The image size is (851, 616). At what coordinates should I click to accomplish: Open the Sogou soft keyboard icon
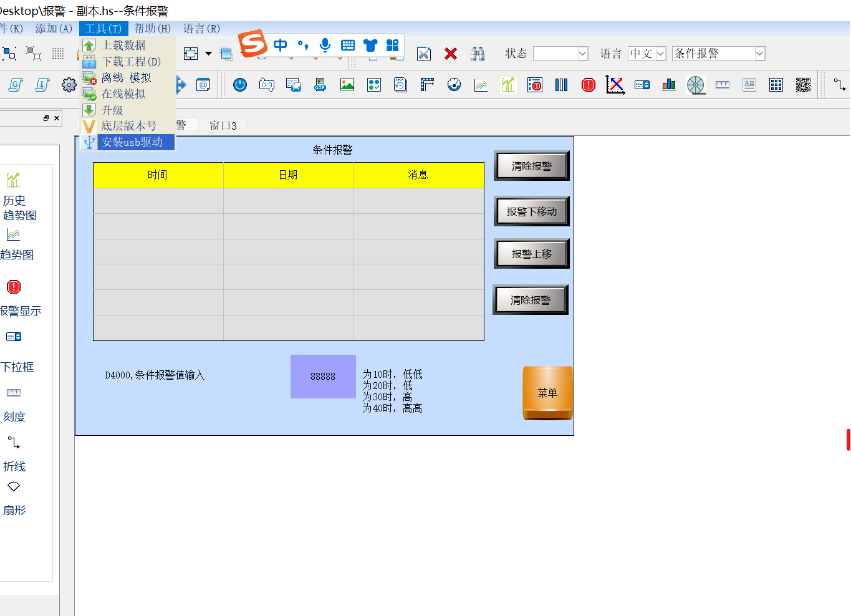pyautogui.click(x=348, y=45)
